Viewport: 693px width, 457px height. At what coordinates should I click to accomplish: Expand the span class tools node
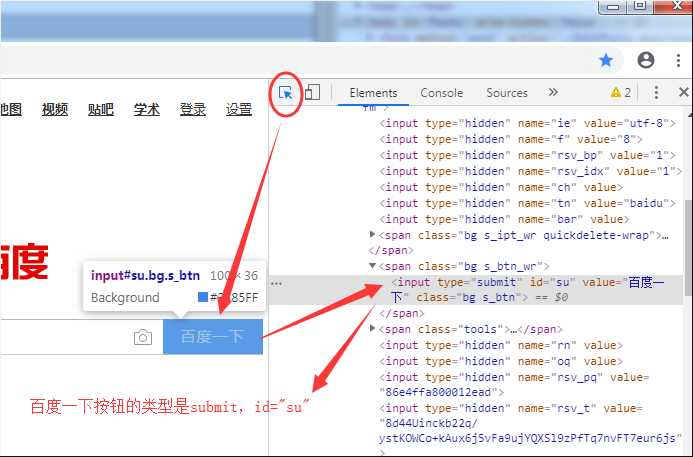click(x=372, y=328)
